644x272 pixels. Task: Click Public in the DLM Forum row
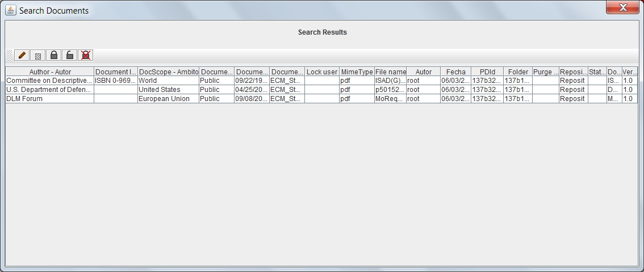click(x=216, y=99)
